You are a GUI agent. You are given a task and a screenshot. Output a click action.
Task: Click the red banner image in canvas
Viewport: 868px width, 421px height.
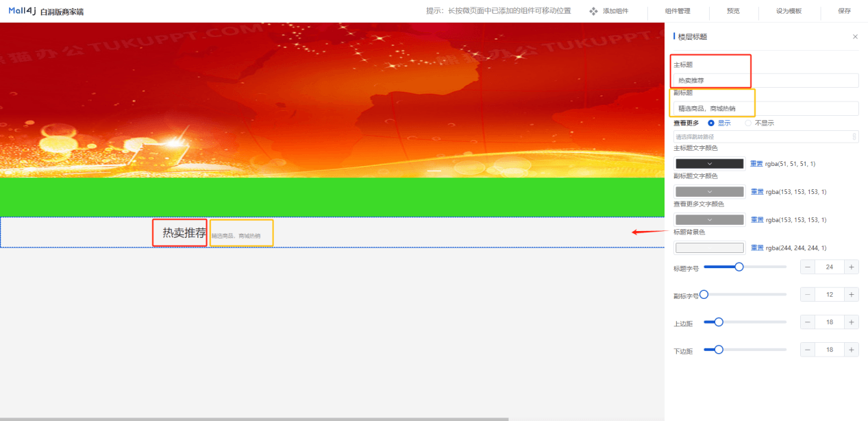(x=332, y=100)
